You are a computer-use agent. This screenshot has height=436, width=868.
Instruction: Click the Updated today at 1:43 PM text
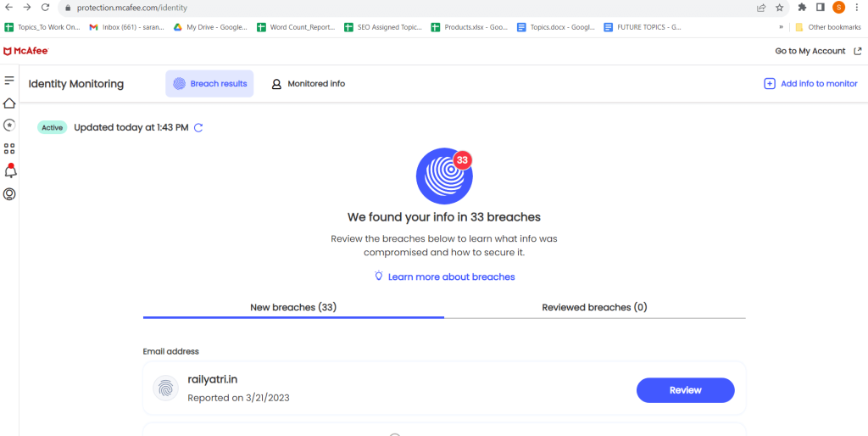(131, 127)
